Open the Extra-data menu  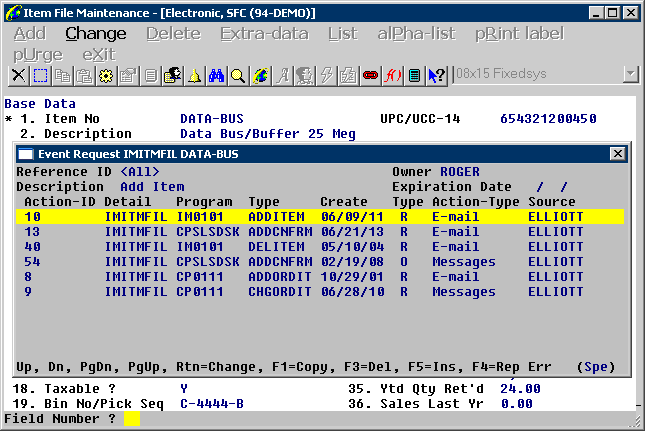click(264, 33)
